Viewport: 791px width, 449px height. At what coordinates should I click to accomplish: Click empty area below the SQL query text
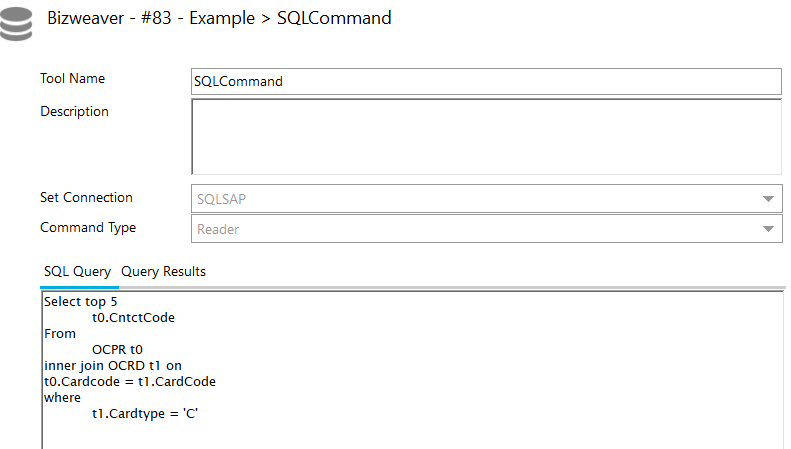tap(412, 436)
